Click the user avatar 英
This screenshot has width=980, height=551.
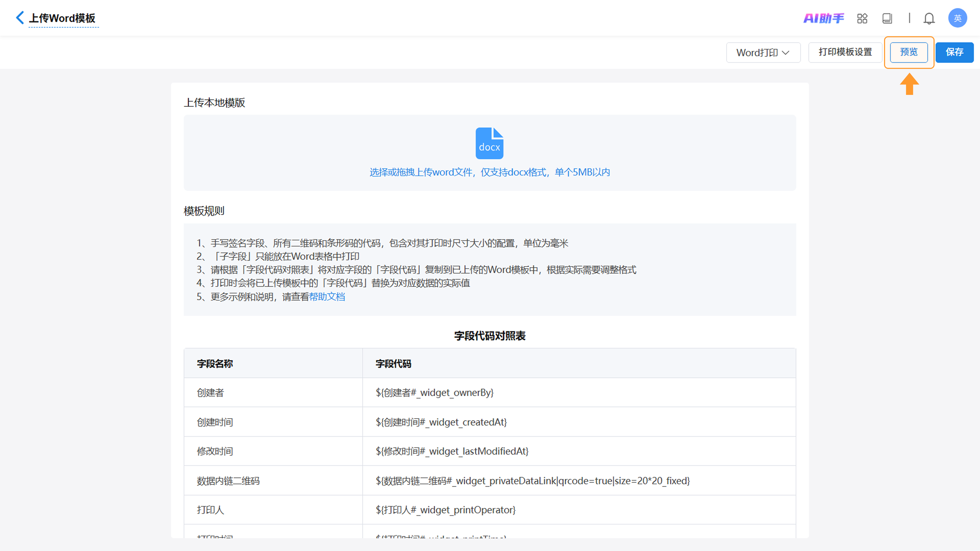pyautogui.click(x=957, y=18)
